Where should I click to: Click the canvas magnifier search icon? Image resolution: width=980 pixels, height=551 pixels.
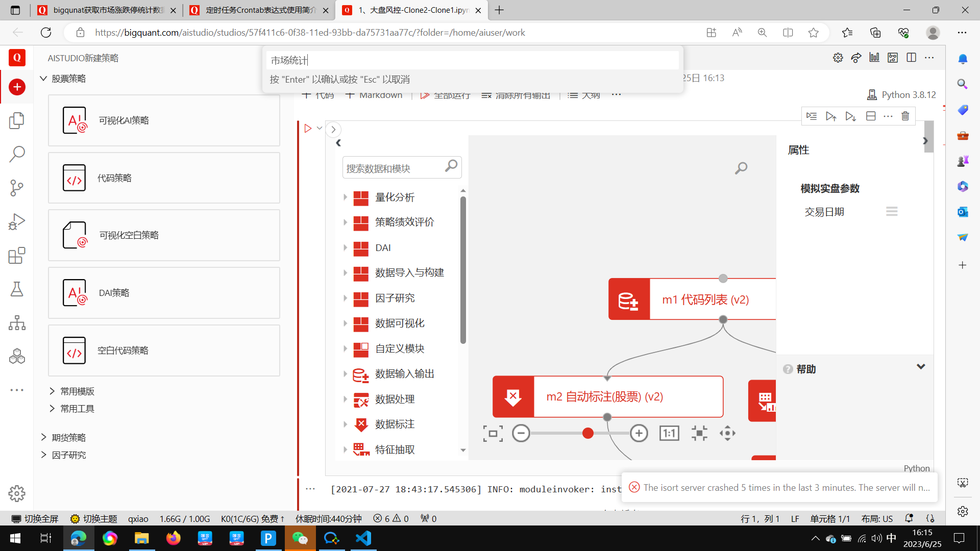pos(741,168)
